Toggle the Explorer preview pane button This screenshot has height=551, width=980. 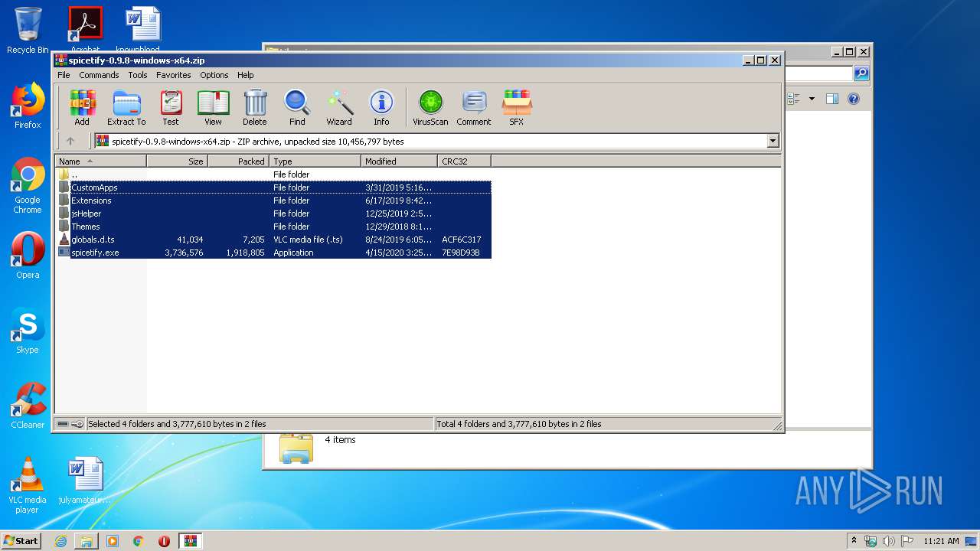point(832,99)
